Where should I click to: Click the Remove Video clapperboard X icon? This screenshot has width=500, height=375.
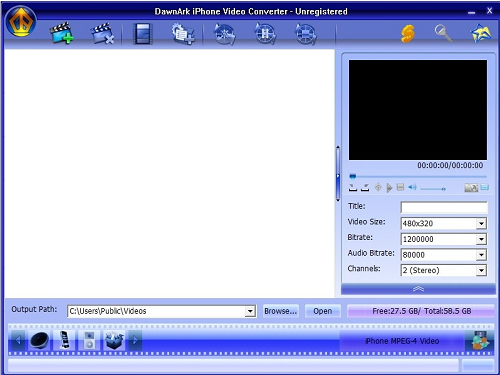pyautogui.click(x=103, y=33)
